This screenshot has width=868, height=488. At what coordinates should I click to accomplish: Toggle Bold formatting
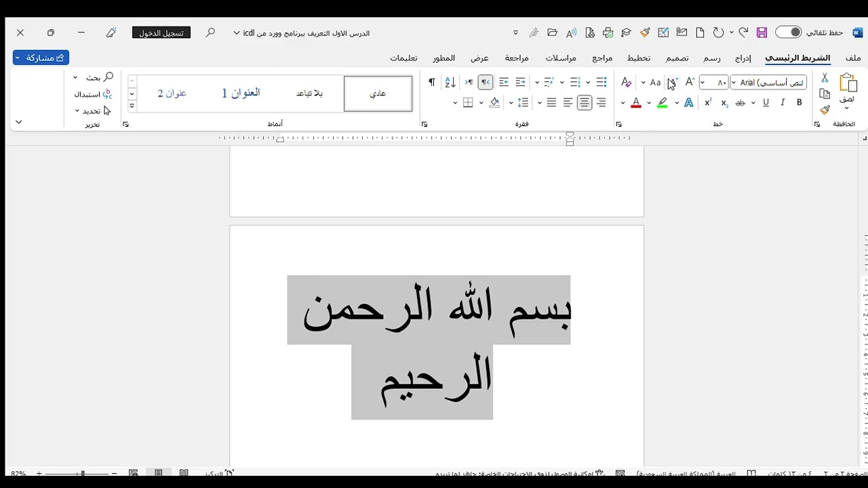800,103
